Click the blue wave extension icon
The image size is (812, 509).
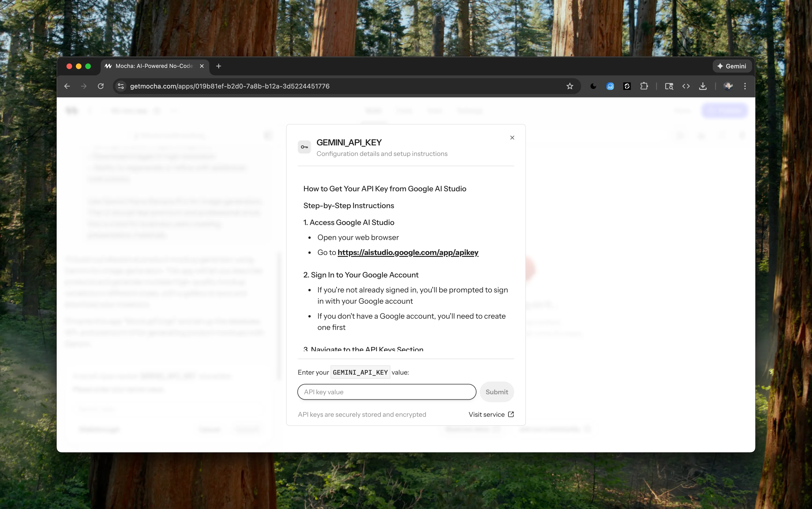pyautogui.click(x=610, y=86)
